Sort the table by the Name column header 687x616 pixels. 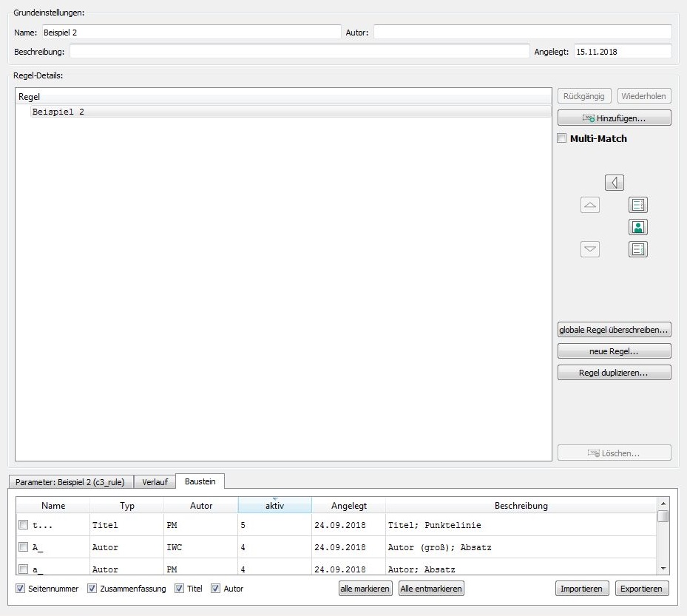click(53, 505)
